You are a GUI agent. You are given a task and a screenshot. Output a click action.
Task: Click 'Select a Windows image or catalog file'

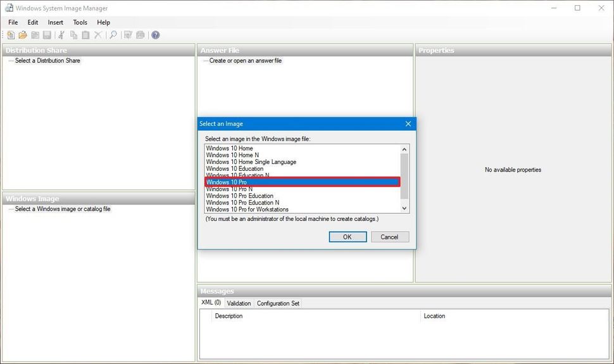pyautogui.click(x=63, y=209)
